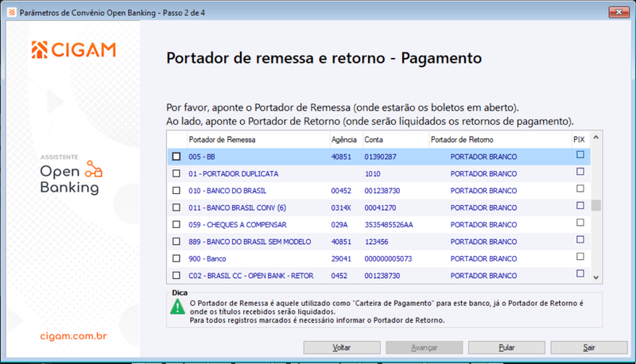Image resolution: width=636 pixels, height=364 pixels.
Task: Click the PIX column header
Action: tap(581, 139)
